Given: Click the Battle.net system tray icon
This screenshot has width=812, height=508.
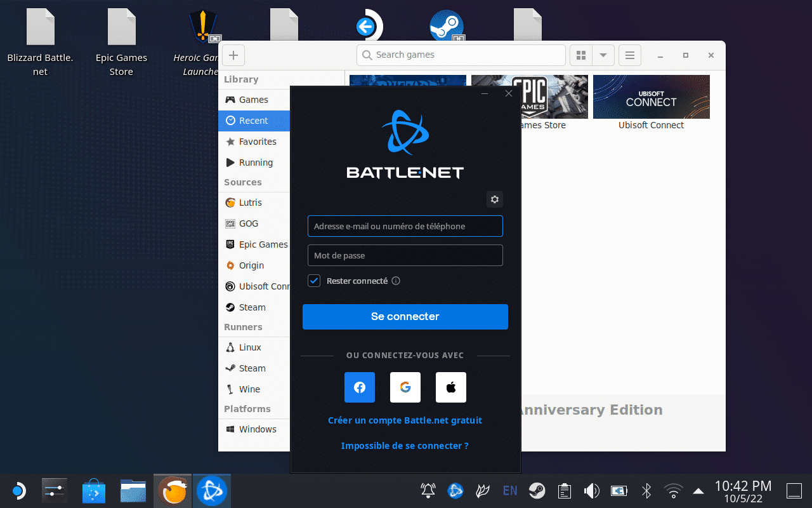Looking at the screenshot, I should tap(455, 490).
